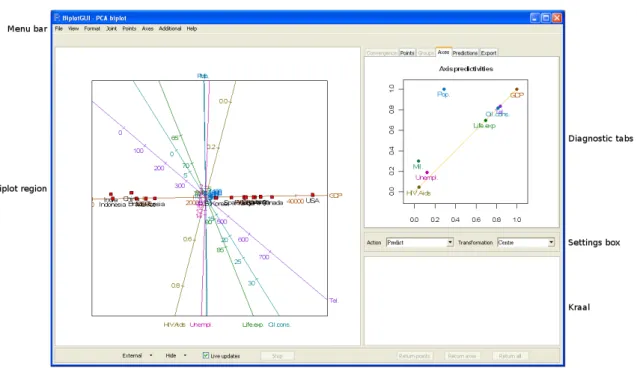The width and height of the screenshot is (637, 368).
Task: Toggle the Live updates checkbox
Action: (206, 355)
